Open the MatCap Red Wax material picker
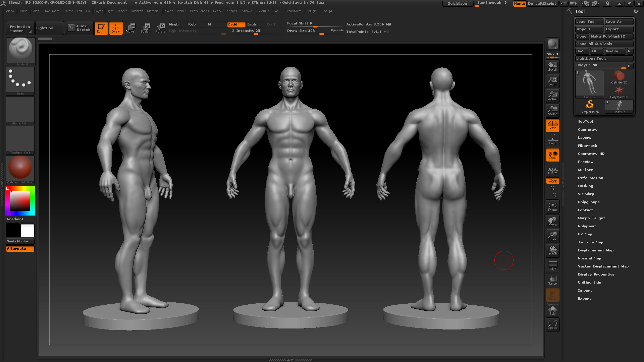 tap(20, 169)
